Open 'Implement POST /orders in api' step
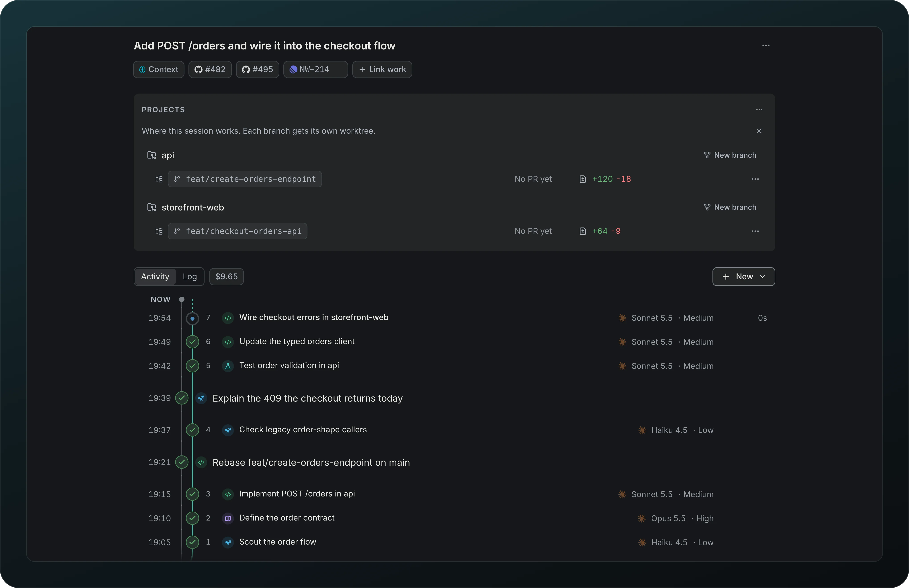 click(297, 494)
